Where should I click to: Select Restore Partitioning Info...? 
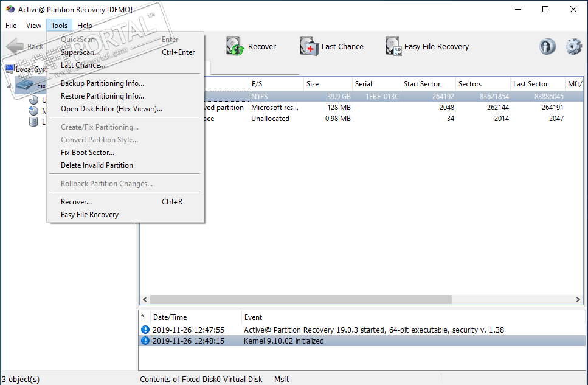coord(126,96)
